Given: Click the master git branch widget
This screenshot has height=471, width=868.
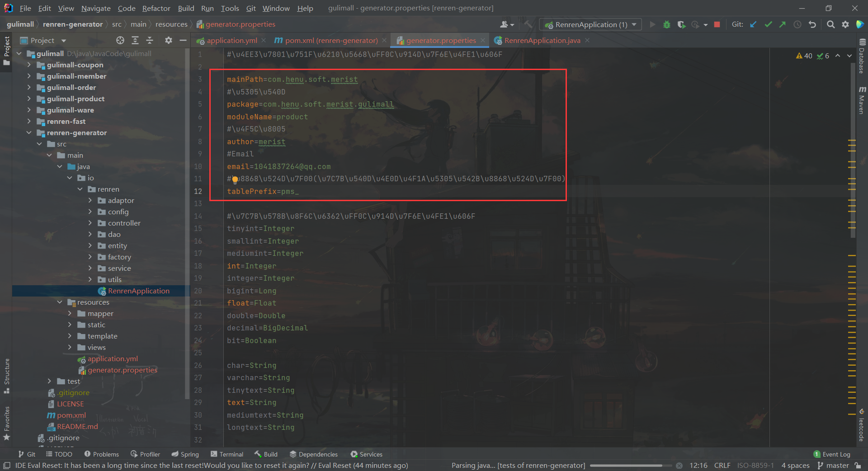Looking at the screenshot, I should [833, 465].
